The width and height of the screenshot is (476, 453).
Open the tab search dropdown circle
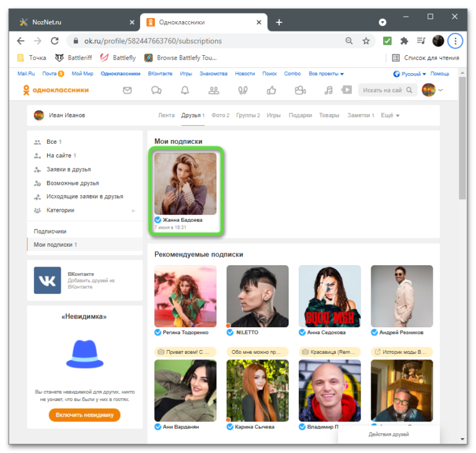coord(382,22)
